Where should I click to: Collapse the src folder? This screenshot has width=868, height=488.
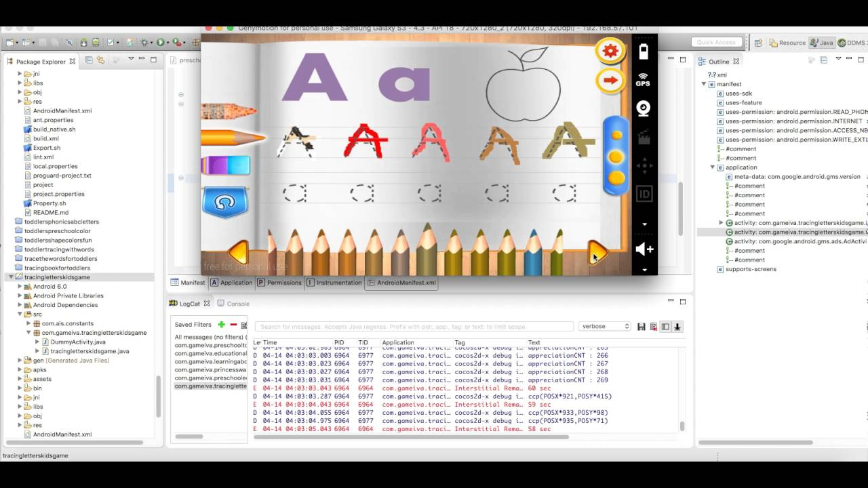pos(20,314)
